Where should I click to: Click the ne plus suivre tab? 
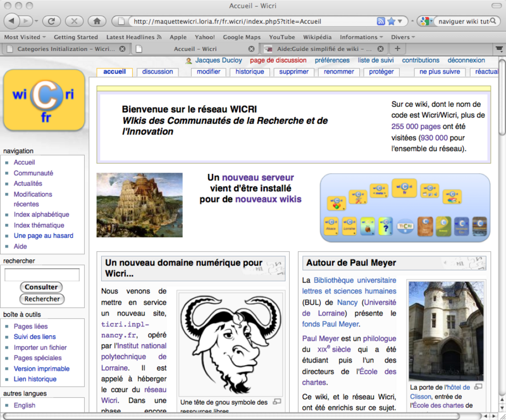(x=440, y=72)
